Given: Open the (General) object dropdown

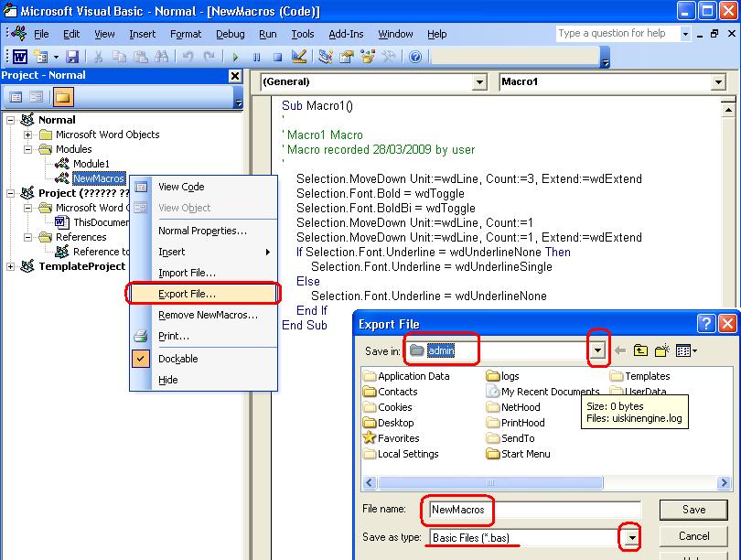Looking at the screenshot, I should [x=479, y=82].
